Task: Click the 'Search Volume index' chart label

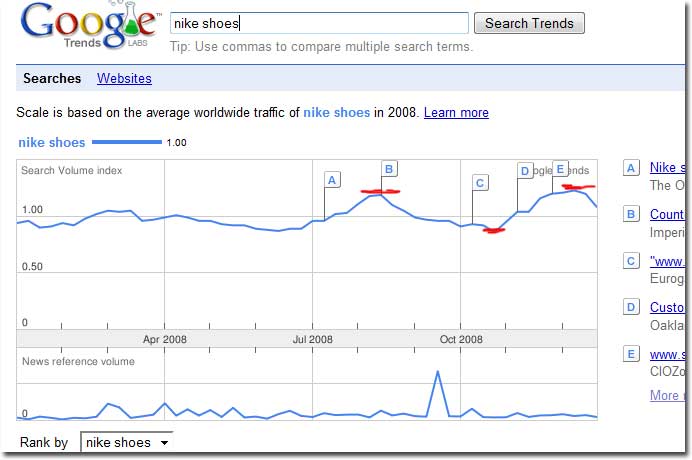Action: [x=71, y=170]
